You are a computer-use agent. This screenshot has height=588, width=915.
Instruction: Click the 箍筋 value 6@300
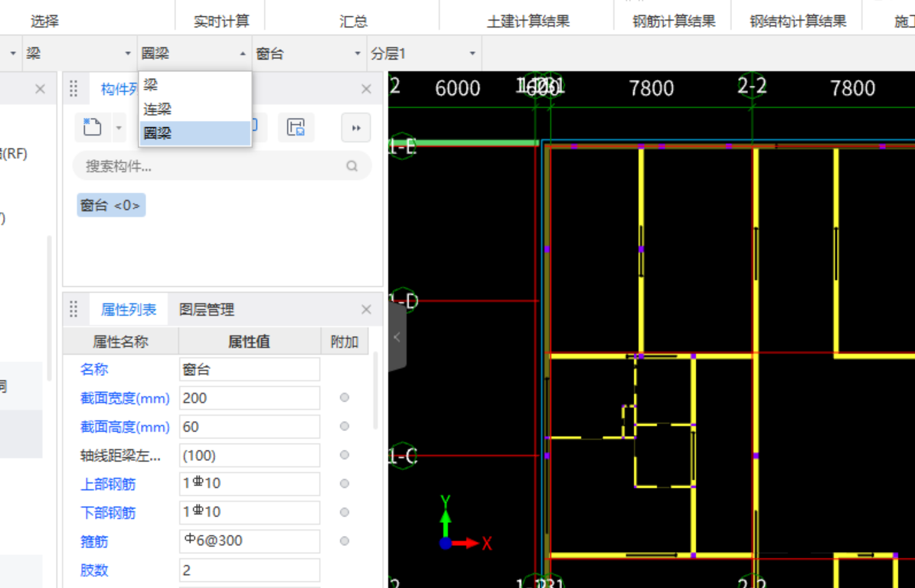250,541
